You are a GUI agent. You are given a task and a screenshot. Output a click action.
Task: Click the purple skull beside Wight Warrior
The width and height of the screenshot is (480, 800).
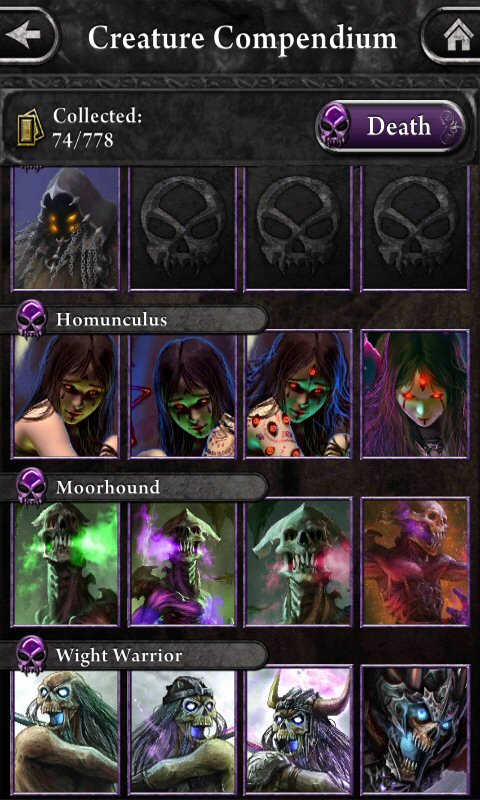tap(31, 654)
